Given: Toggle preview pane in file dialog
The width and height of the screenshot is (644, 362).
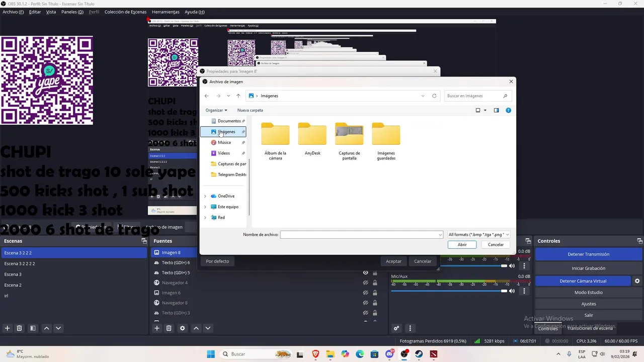Looking at the screenshot, I should click(496, 110).
